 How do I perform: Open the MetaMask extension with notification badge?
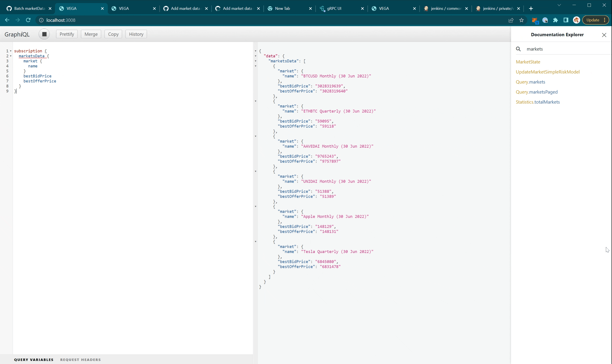click(x=535, y=20)
